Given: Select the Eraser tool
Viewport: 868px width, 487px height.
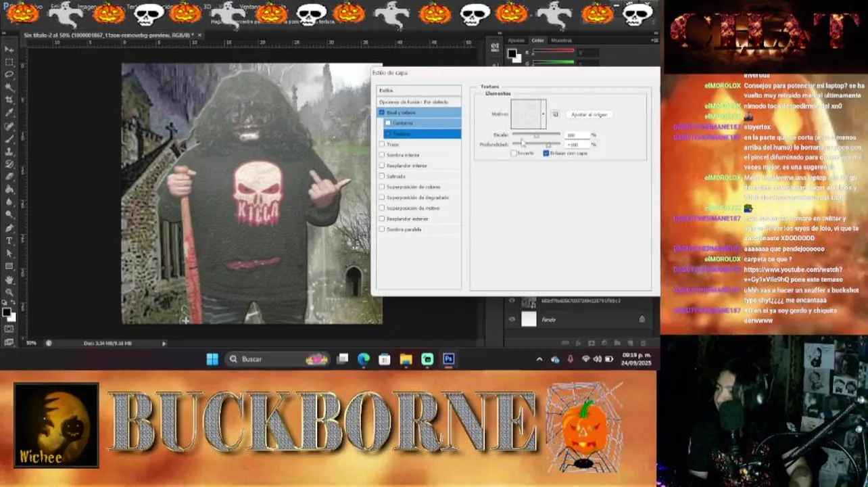Looking at the screenshot, I should tap(9, 177).
